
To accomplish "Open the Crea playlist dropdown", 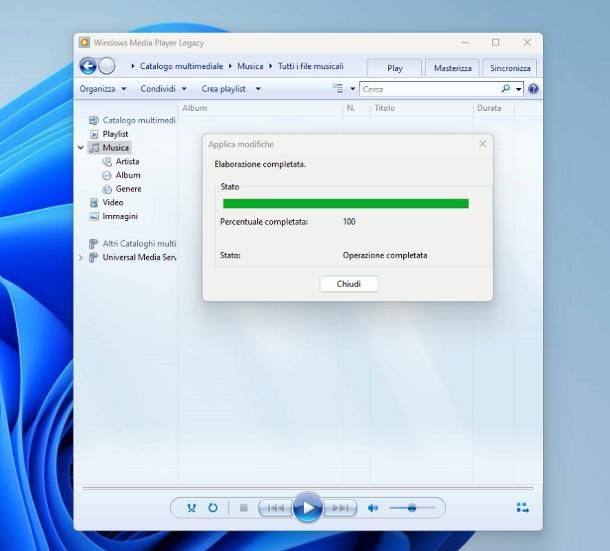I will [230, 89].
